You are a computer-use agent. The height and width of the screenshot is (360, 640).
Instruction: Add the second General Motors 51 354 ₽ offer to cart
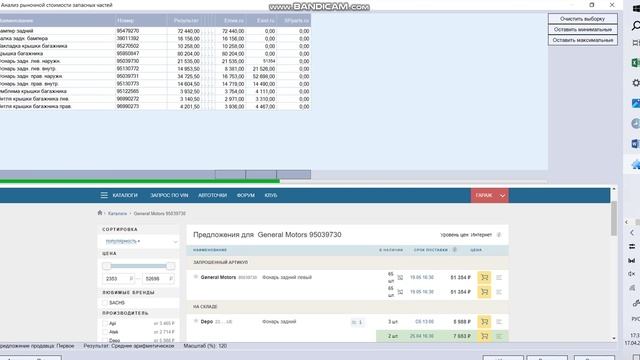[x=484, y=292]
